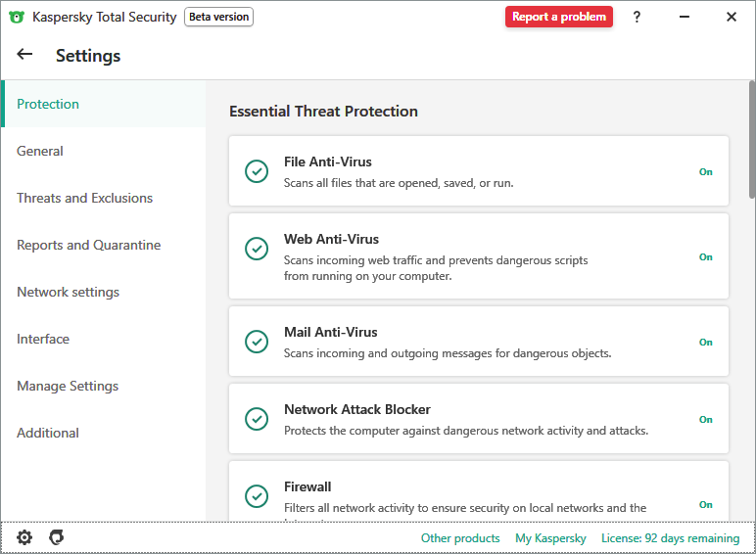
Task: Disable Web Anti-Virus using its On toggle
Action: pyautogui.click(x=705, y=256)
